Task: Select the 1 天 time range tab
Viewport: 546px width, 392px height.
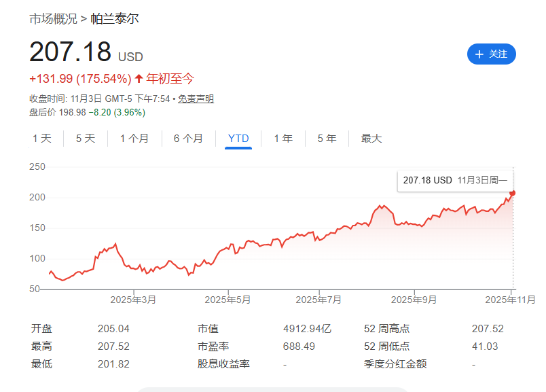Action: pyautogui.click(x=41, y=139)
